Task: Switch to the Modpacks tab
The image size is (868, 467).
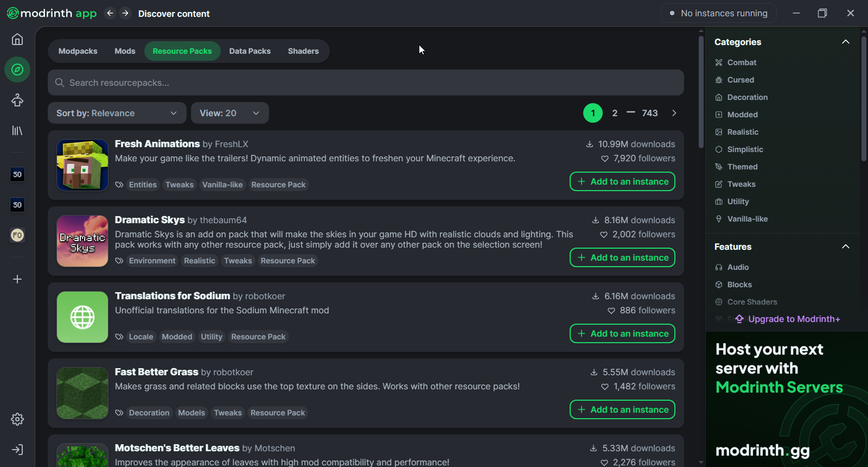Action: click(78, 51)
